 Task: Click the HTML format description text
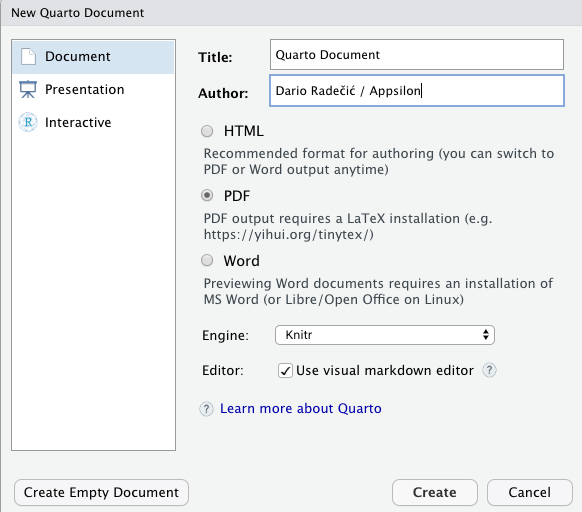[379, 162]
